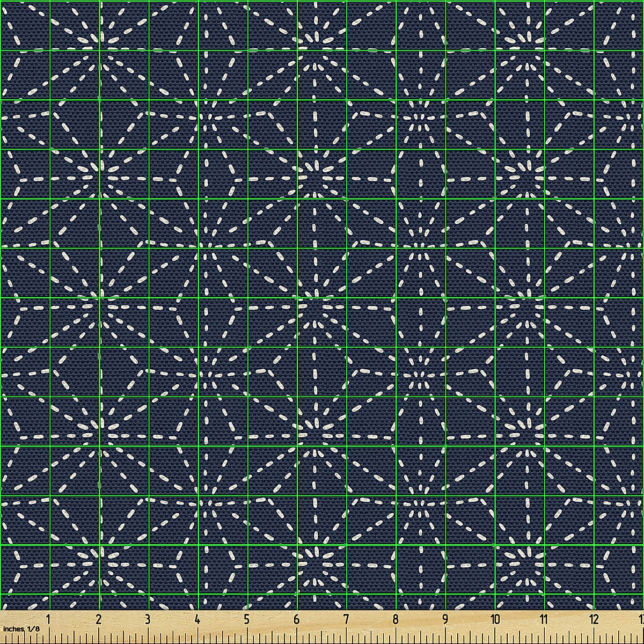The width and height of the screenshot is (644, 644).
Task: Select the number 12 on the ruler
Action: 594,619
